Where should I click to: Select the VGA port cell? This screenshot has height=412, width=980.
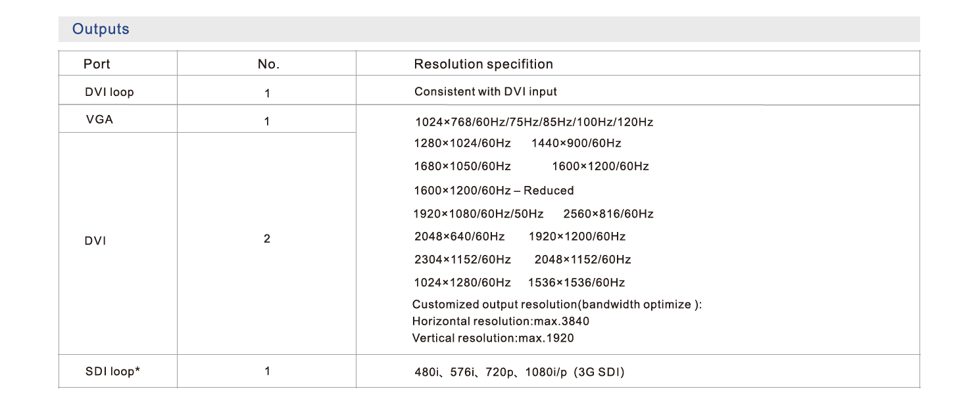100,121
